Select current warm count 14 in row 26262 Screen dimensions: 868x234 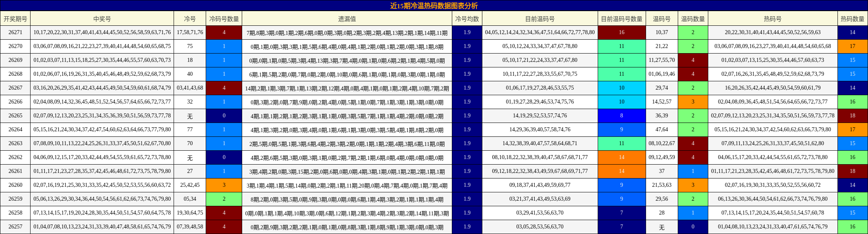click(x=621, y=157)
